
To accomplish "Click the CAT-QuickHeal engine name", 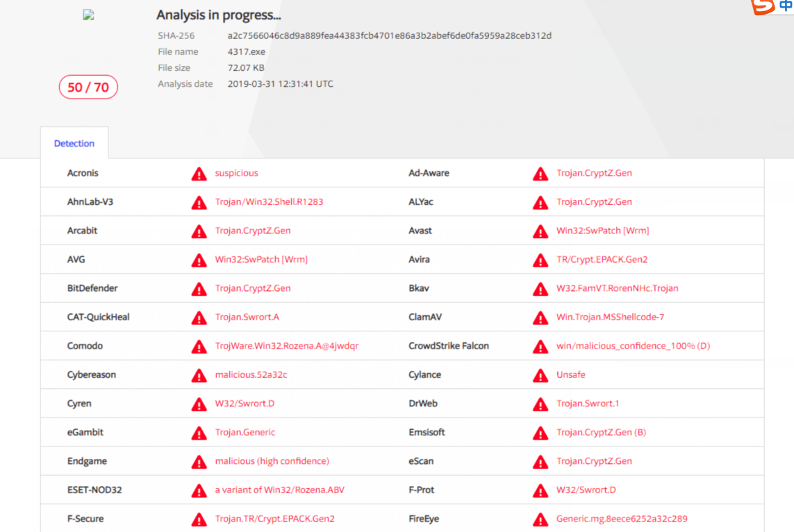I will pyautogui.click(x=98, y=317).
